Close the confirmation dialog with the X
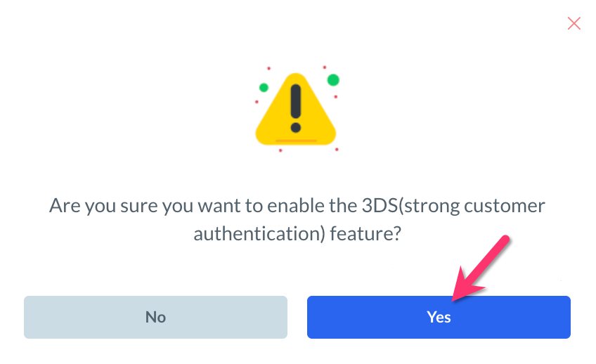Screen dimensions: 596x364 tap(574, 24)
